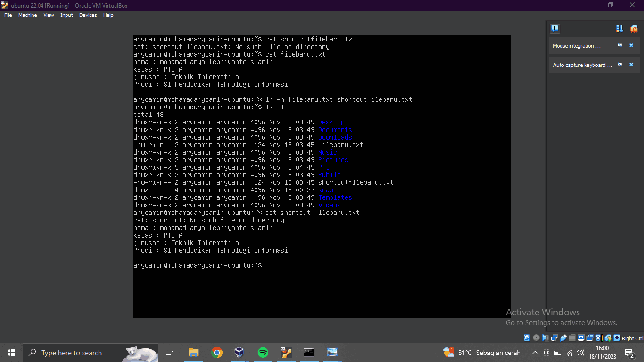Suppress the Mouse integration notification
This screenshot has height=362, width=644.
(x=620, y=46)
